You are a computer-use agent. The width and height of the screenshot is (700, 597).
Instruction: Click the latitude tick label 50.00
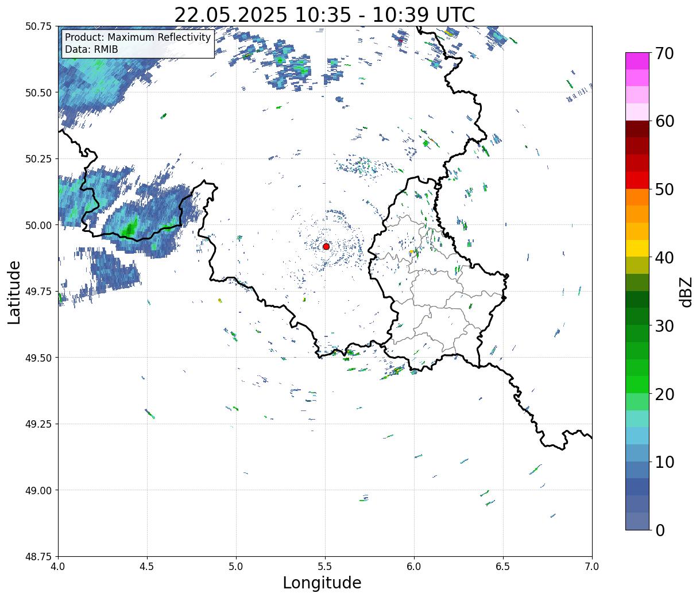[x=39, y=225]
